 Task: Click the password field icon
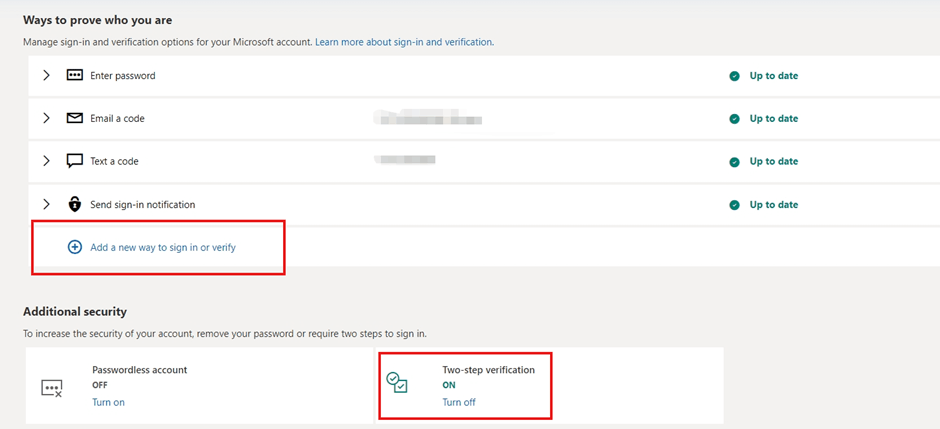(x=74, y=75)
